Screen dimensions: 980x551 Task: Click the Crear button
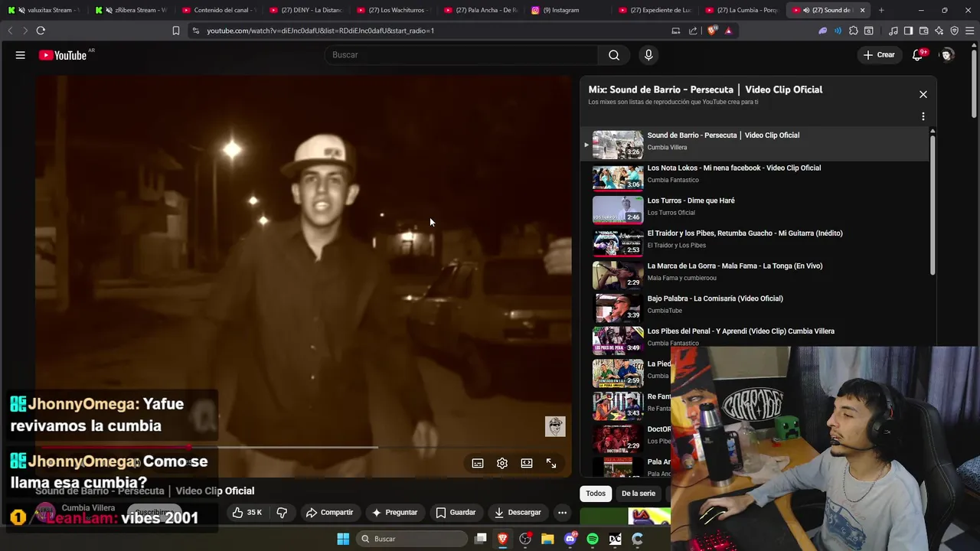(879, 55)
